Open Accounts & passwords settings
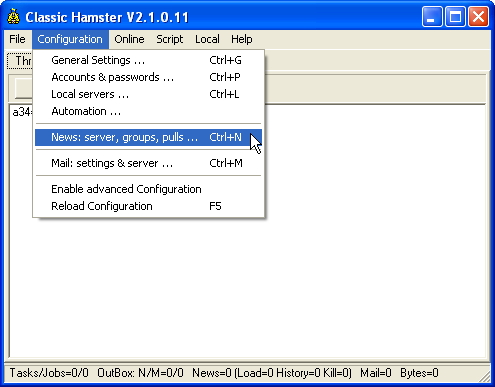 coord(148,77)
